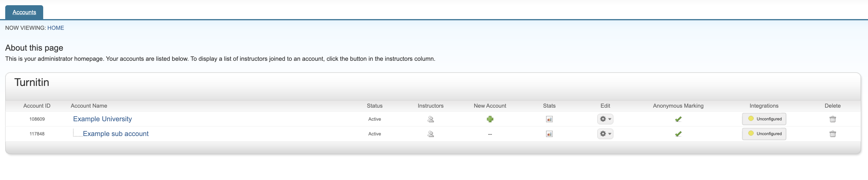Click the Status column header

375,106
